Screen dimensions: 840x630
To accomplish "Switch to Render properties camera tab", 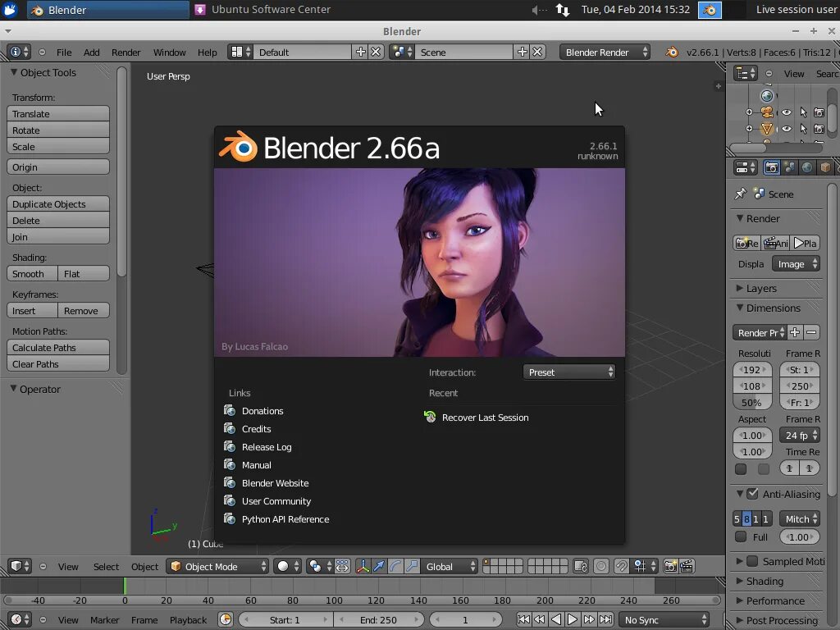I will (x=771, y=167).
